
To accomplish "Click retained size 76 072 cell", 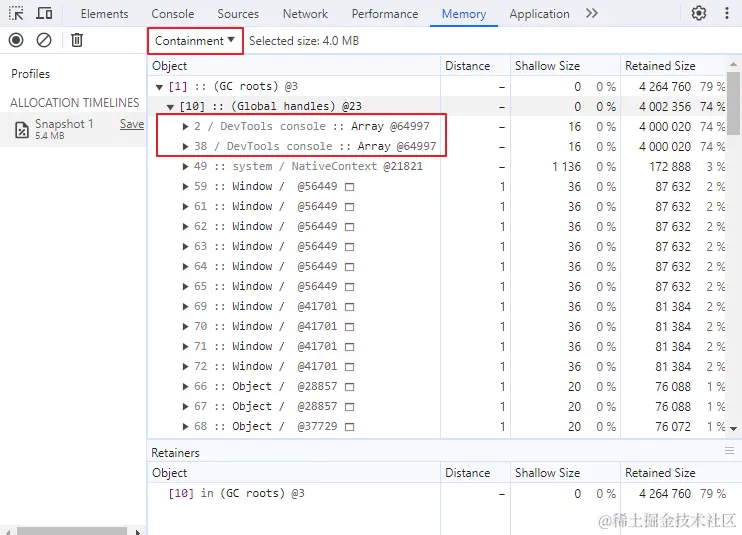I will [x=673, y=427].
